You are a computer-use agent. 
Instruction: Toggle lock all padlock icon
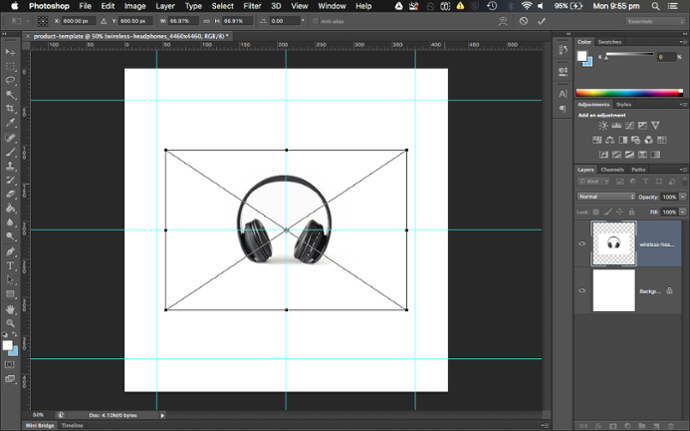click(x=631, y=212)
